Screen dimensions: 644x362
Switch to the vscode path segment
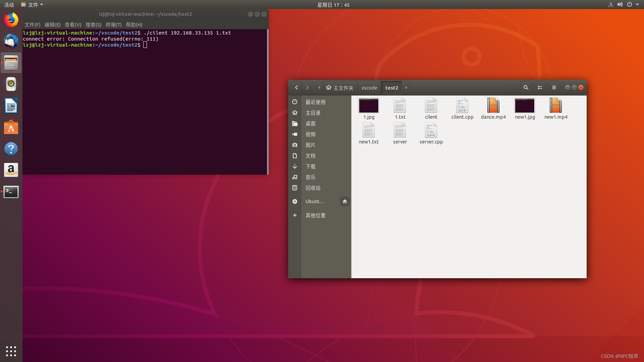click(369, 88)
